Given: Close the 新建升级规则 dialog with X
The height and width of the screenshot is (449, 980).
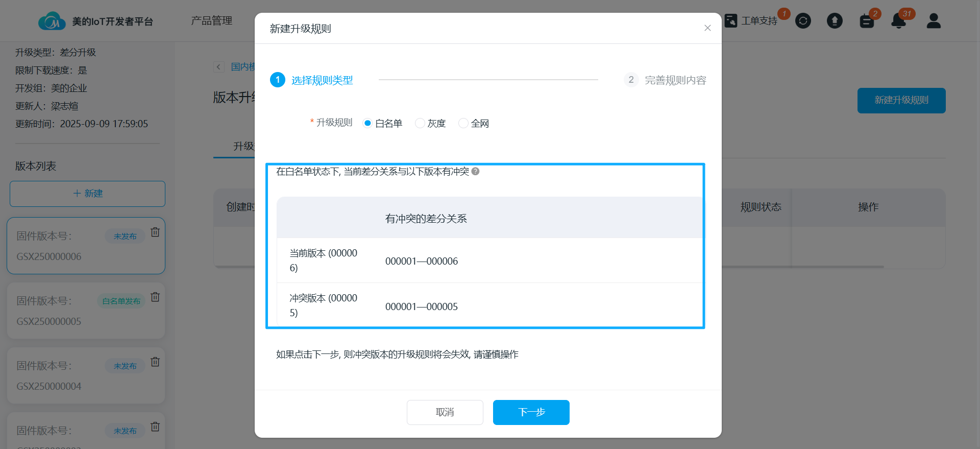Looking at the screenshot, I should pyautogui.click(x=707, y=28).
